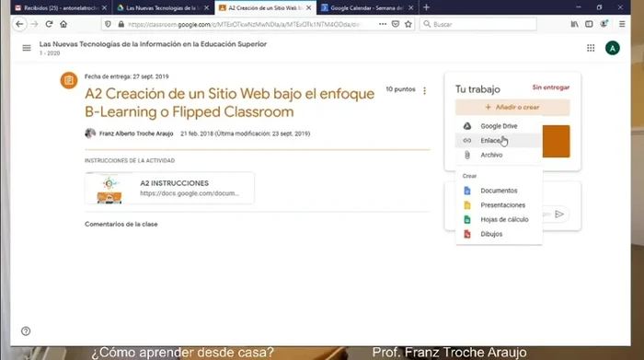Viewport: 644px width, 360px height.
Task: Open the Firefox library icon
Action: (575, 24)
